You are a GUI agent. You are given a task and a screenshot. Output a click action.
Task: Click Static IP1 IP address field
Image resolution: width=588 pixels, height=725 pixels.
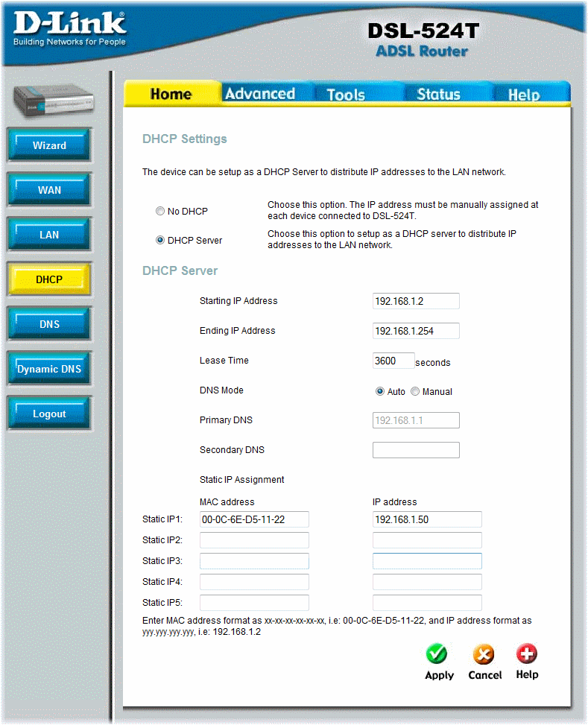[x=427, y=519]
